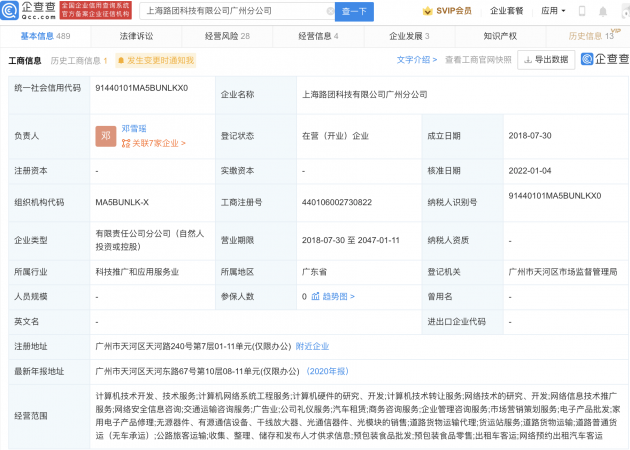
Task: Click 工商注册号 value 440106002730822
Action: [x=337, y=202]
